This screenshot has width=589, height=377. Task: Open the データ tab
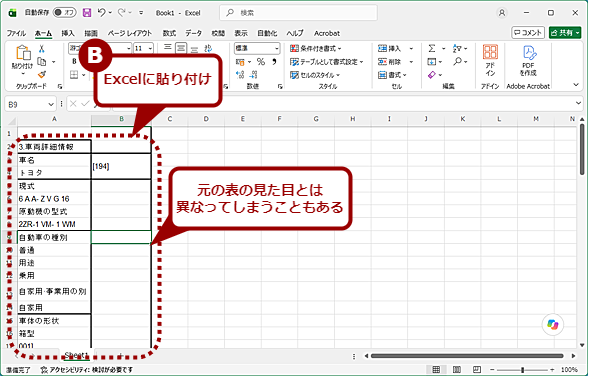pos(193,33)
